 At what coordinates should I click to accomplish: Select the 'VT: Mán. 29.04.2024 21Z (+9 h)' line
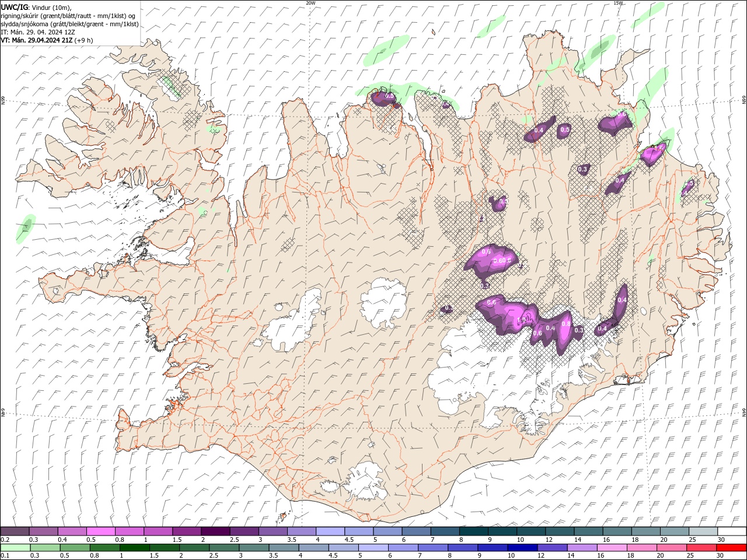point(47,40)
